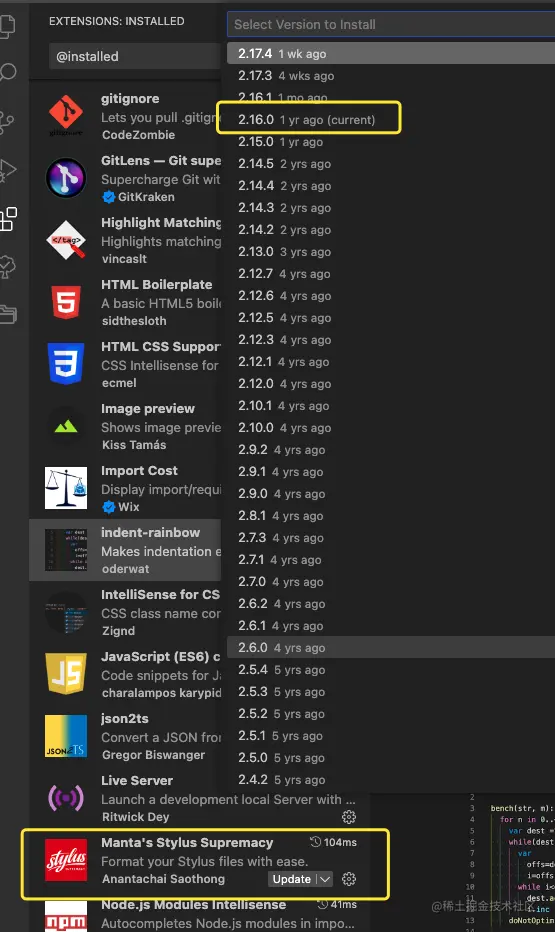Click the Live Server extension icon
This screenshot has width=555, height=932.
66,798
